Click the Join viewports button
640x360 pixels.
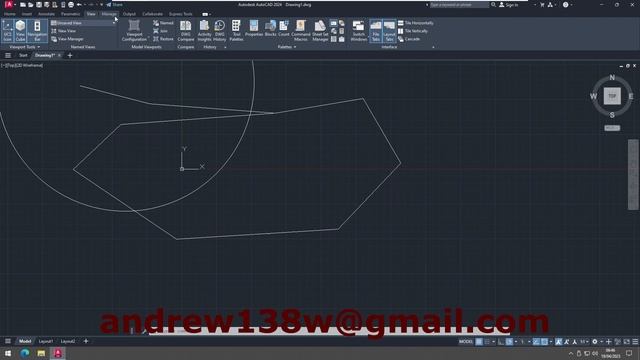[160, 31]
